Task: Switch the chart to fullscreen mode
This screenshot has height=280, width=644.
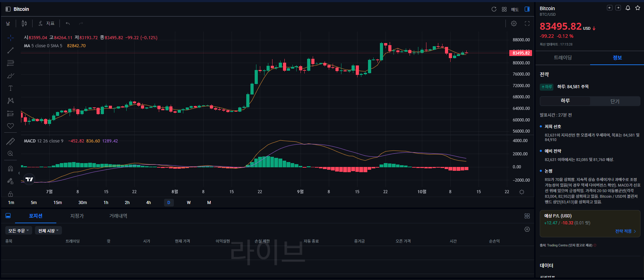Action: tap(527, 23)
